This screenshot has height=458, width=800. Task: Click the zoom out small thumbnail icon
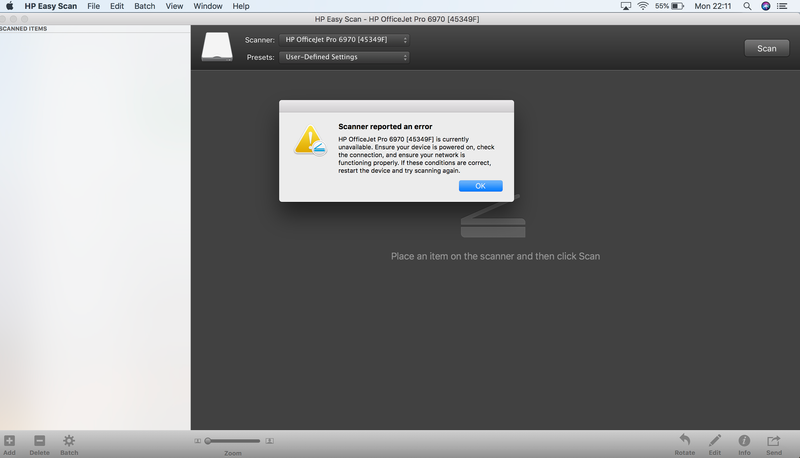197,441
